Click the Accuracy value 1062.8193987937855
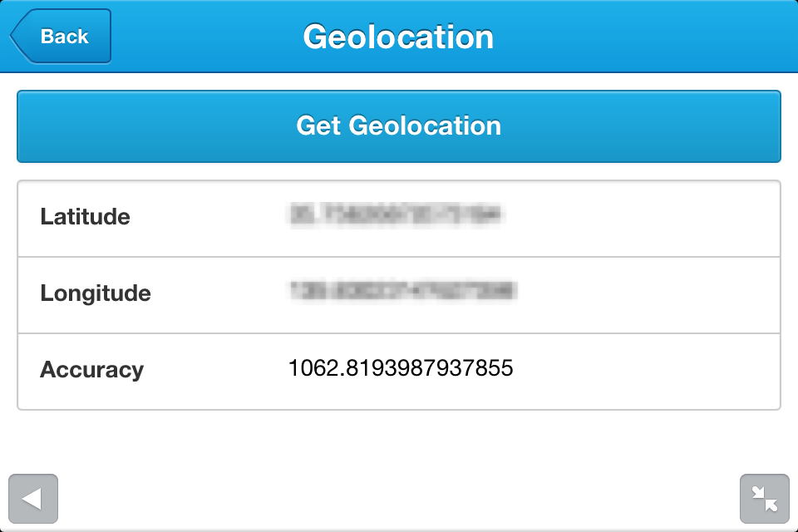This screenshot has height=532, width=798. [x=401, y=367]
